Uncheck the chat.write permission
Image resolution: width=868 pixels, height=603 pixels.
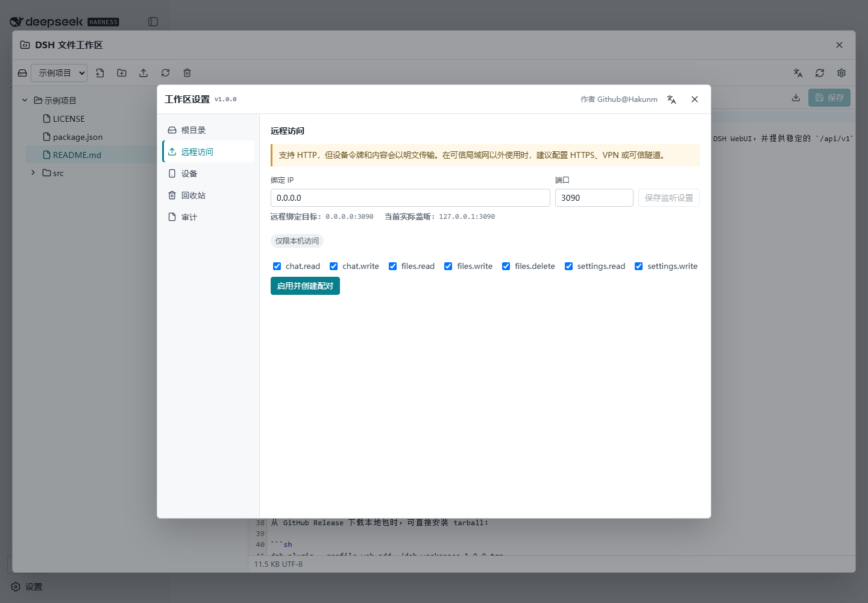point(333,267)
